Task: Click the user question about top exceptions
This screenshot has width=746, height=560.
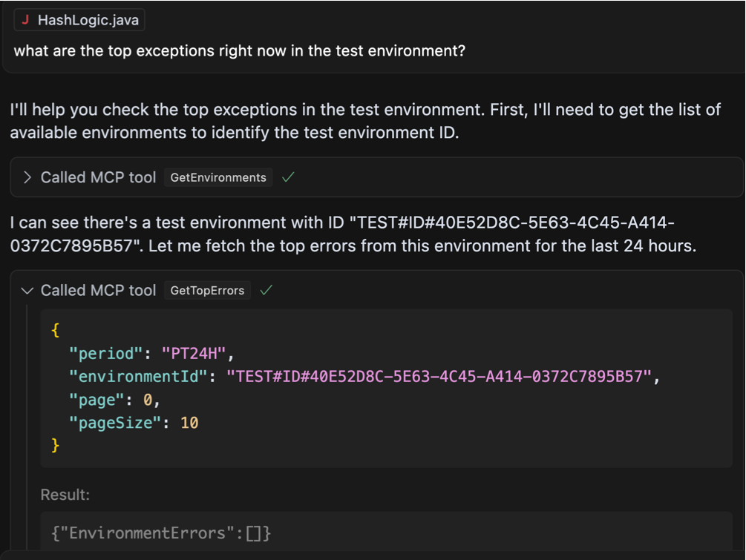Action: point(239,50)
